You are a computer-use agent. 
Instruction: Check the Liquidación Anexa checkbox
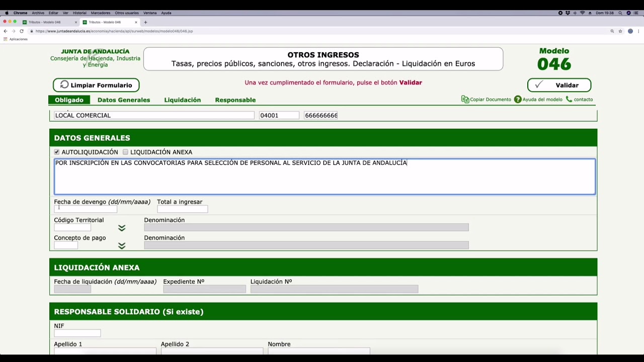click(125, 152)
